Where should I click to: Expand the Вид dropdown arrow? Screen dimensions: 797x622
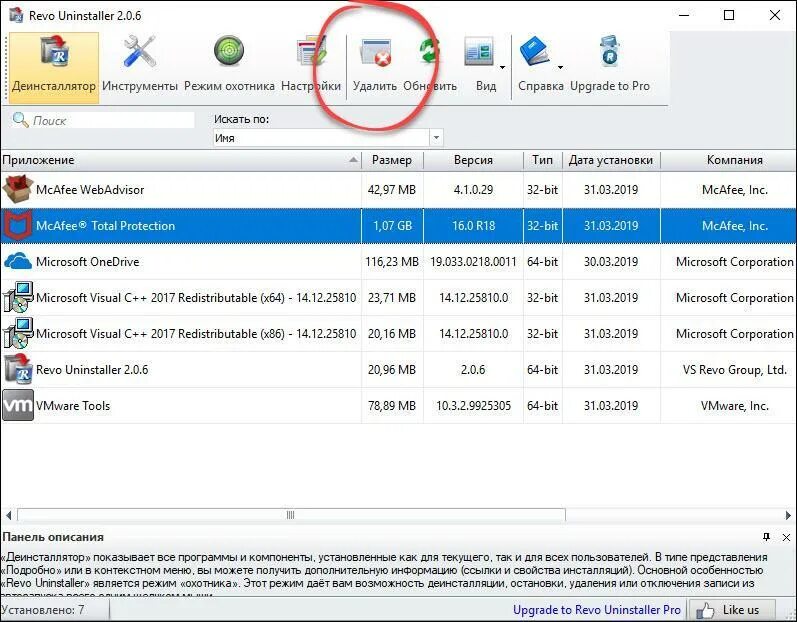(x=503, y=68)
